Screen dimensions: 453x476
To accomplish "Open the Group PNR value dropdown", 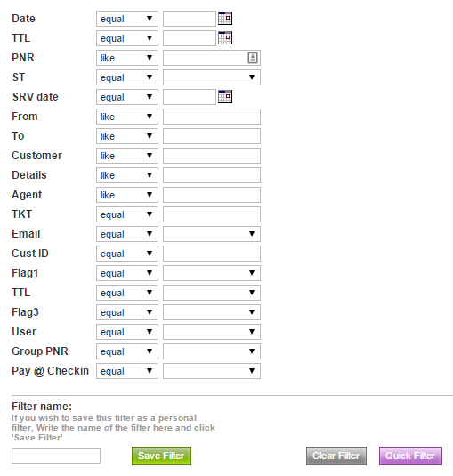I will pyautogui.click(x=212, y=351).
